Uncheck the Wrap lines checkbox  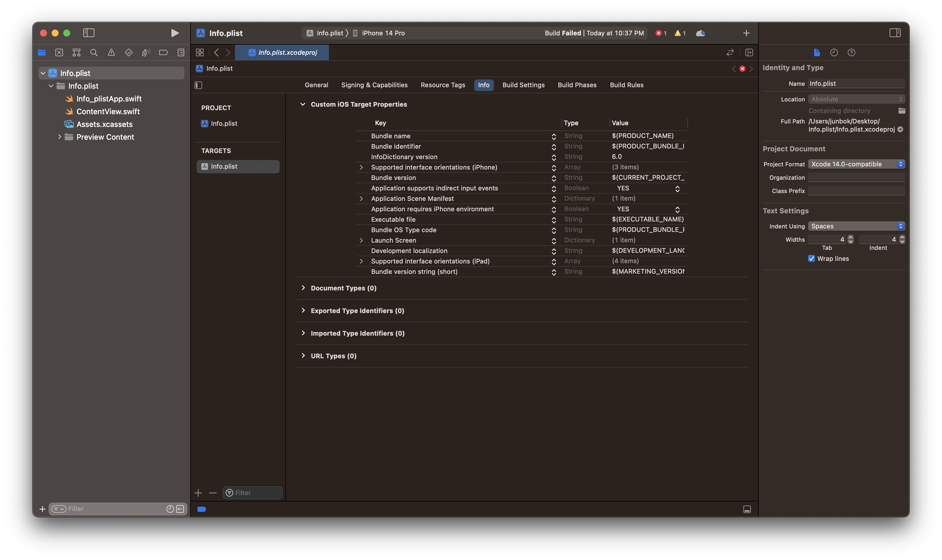pos(811,259)
